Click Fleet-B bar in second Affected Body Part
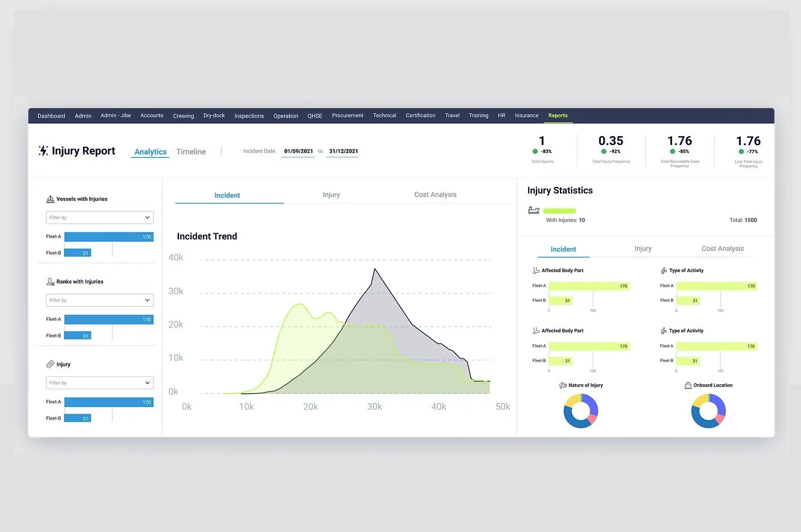The width and height of the screenshot is (801, 532). coord(561,361)
